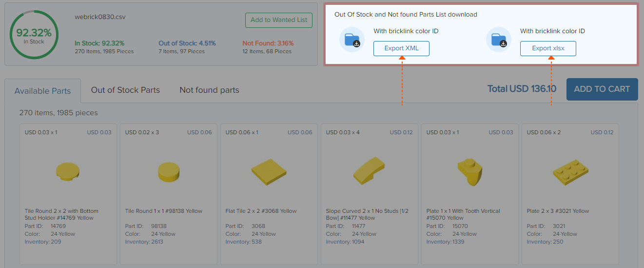This screenshot has height=268, width=644.
Task: Add all available parts to cart
Action: (x=602, y=89)
